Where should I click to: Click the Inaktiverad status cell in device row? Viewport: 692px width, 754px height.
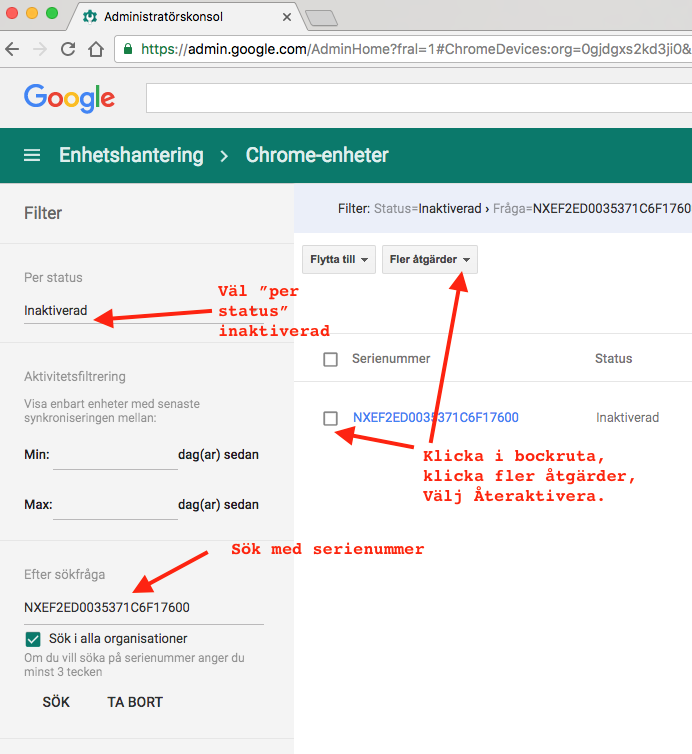click(x=628, y=417)
